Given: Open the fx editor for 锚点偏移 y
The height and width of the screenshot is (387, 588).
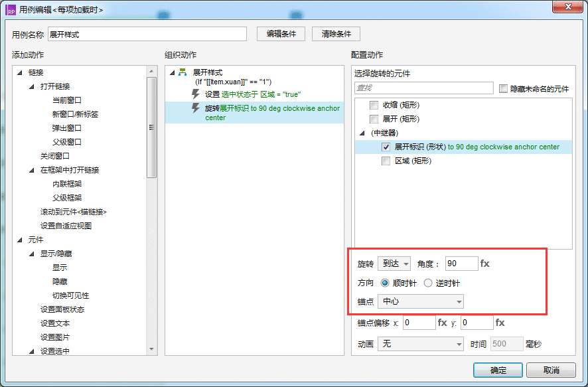Looking at the screenshot, I should click(500, 323).
